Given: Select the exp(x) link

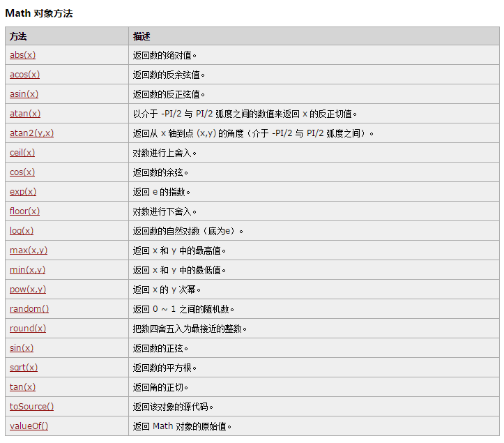Looking at the screenshot, I should [x=23, y=192].
